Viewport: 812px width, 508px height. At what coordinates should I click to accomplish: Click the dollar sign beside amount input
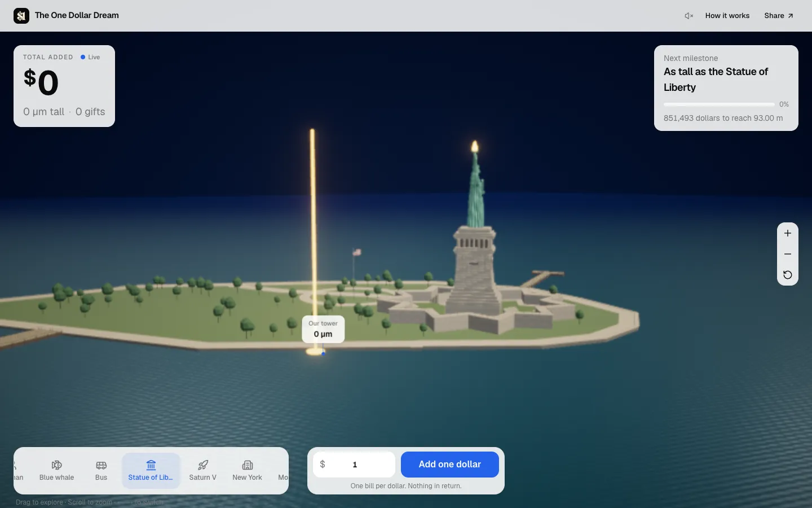tap(323, 465)
